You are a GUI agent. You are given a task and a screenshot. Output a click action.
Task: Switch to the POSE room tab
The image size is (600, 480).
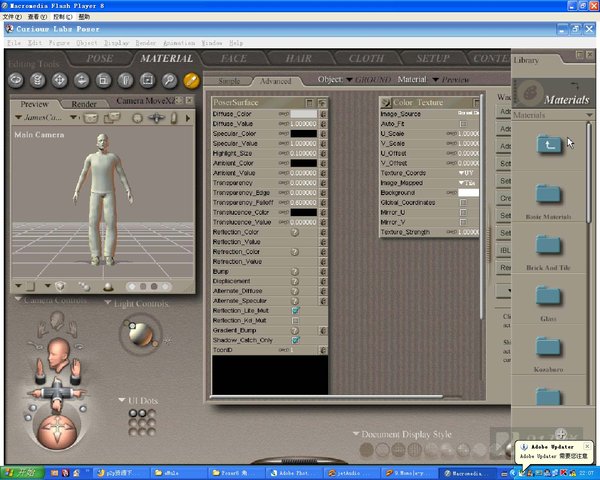100,58
